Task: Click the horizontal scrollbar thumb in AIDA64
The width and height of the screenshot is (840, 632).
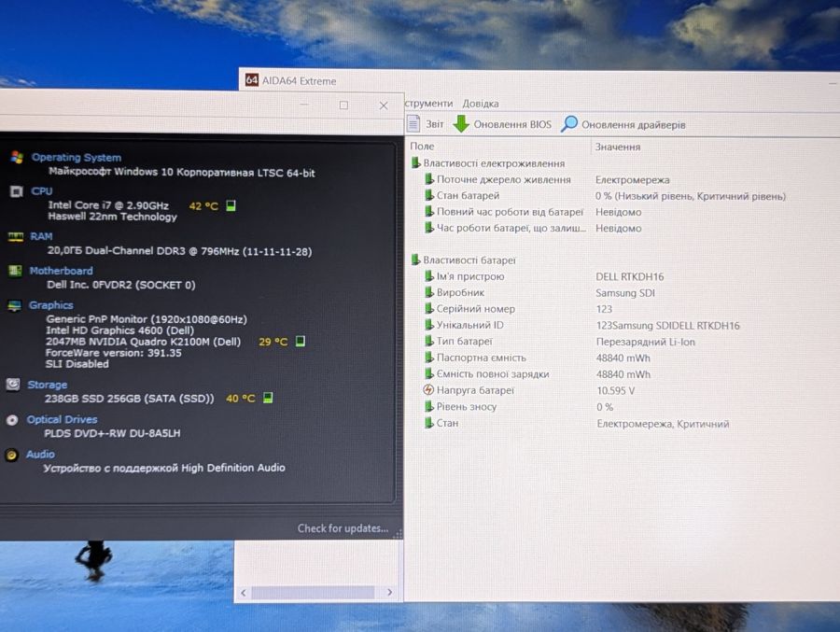Action: (x=313, y=593)
